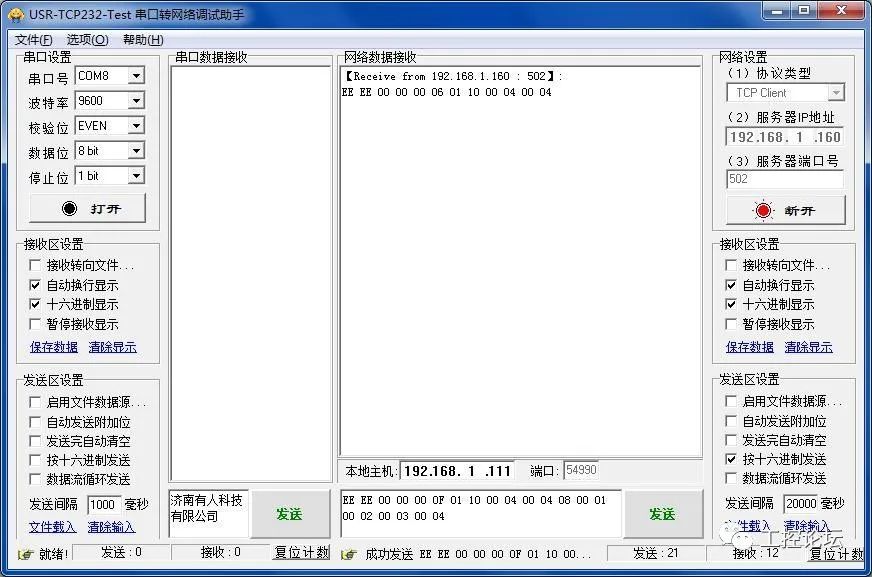Screen dimensions: 872x577
Task: Click serial 清除输入 link
Action: (x=111, y=526)
